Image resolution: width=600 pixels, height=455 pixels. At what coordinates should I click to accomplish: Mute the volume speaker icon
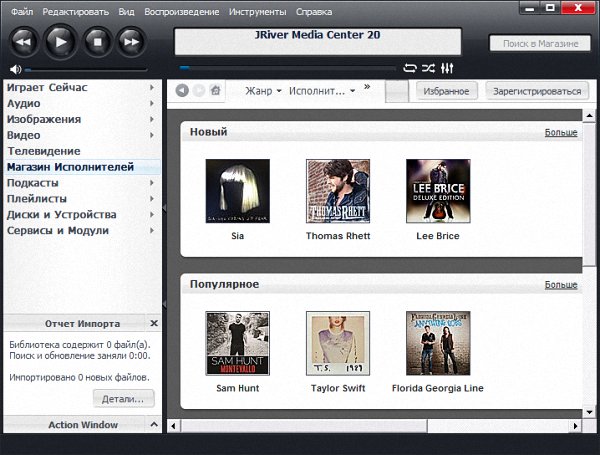15,69
